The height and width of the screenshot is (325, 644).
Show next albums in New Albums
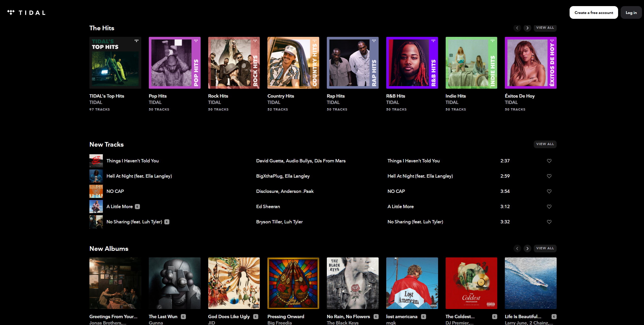527,249
